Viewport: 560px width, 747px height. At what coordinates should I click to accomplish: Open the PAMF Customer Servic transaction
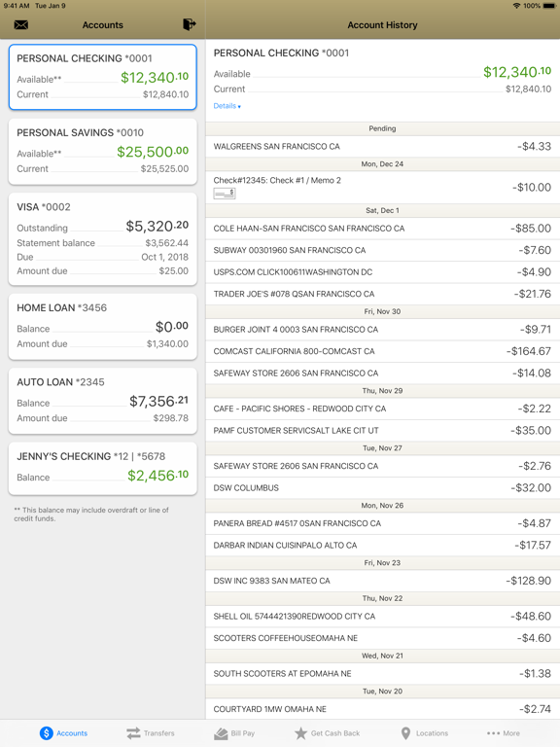pos(383,430)
